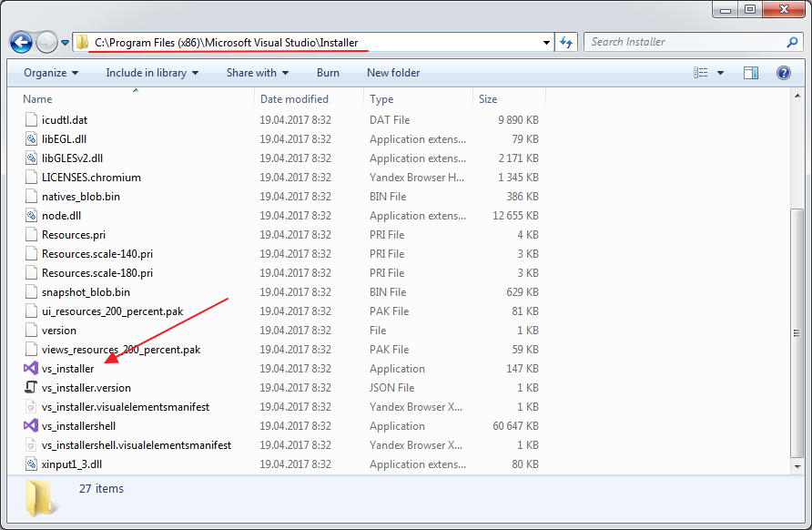Expand the address bar history dropdown

point(546,43)
